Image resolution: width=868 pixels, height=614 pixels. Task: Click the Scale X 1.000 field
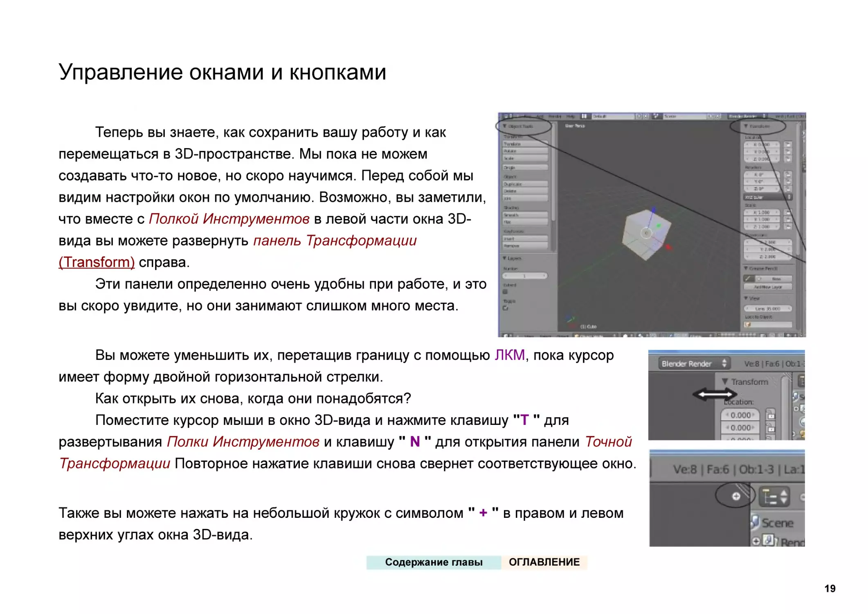[762, 212]
